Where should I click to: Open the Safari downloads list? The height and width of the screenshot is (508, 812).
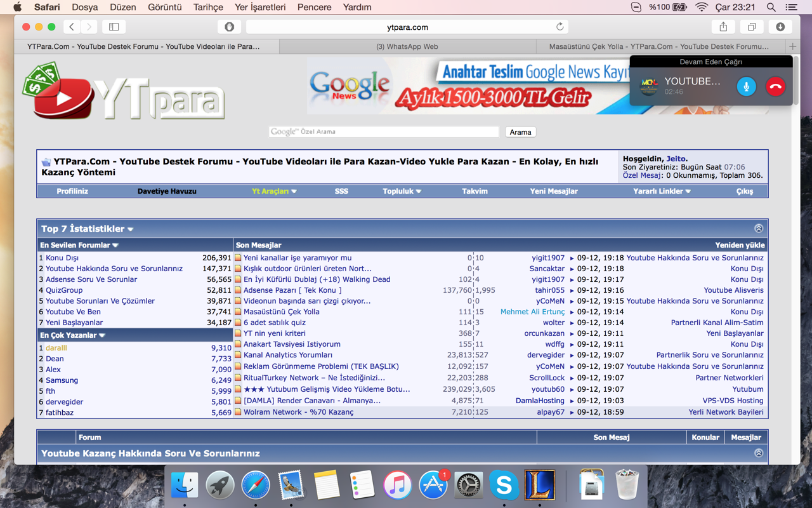tap(780, 27)
